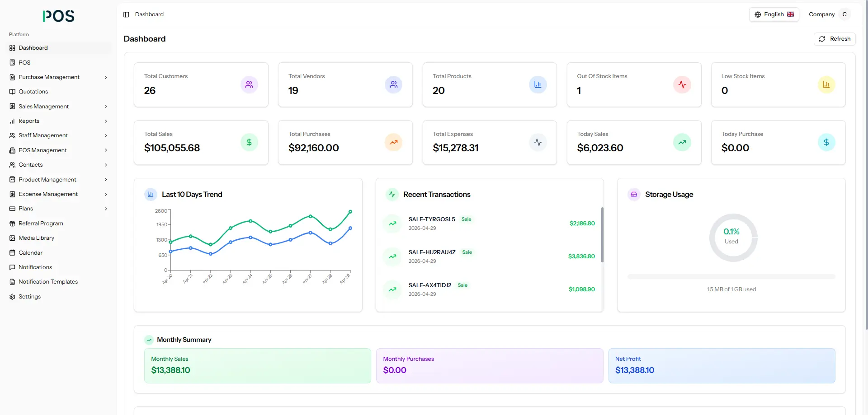Click the Out Of Stock activity icon
This screenshot has width=868, height=415.
point(682,84)
